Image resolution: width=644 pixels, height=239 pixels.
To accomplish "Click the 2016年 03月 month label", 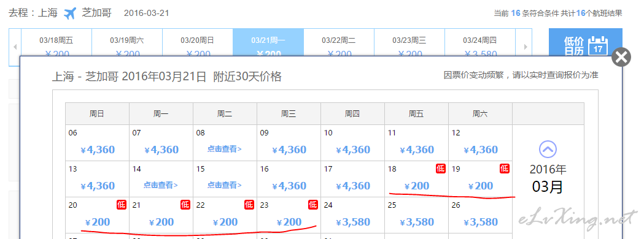I will coord(548,178).
